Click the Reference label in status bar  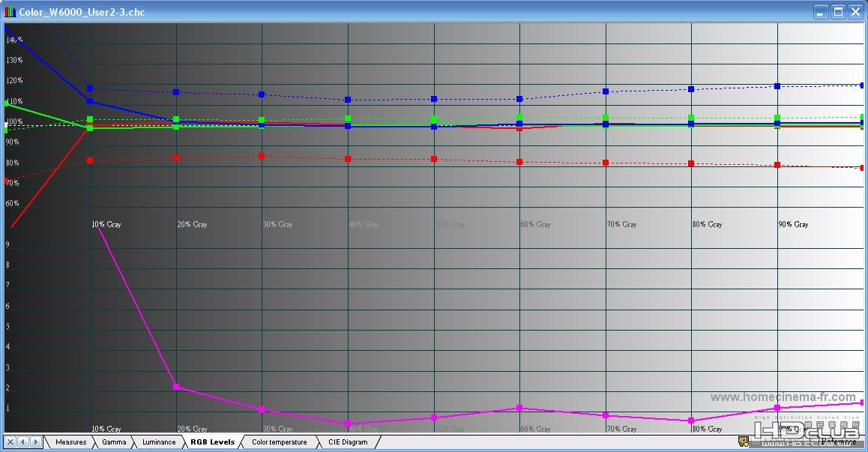[x=840, y=442]
